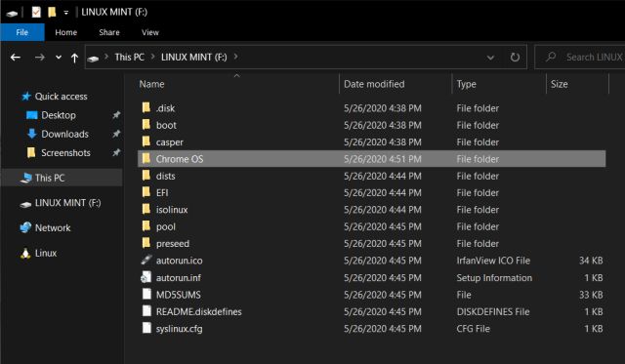This screenshot has width=625, height=364.
Task: Open Desktop in Quick access
Action: [51, 115]
